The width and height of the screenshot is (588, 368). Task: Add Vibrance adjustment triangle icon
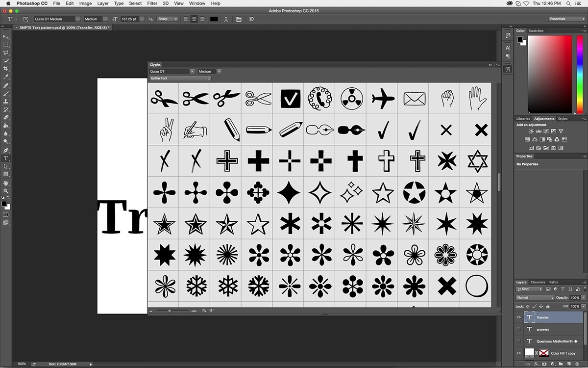[561, 131]
